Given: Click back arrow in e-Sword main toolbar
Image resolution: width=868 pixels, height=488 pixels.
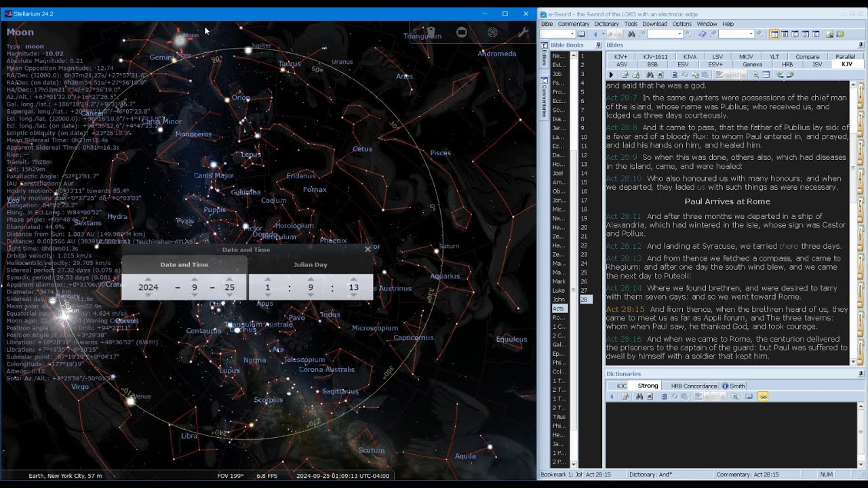Looking at the screenshot, I should click(596, 34).
